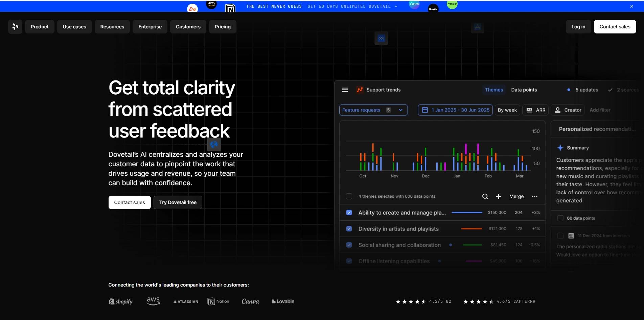Open the hamburger menu in Support trends

345,90
